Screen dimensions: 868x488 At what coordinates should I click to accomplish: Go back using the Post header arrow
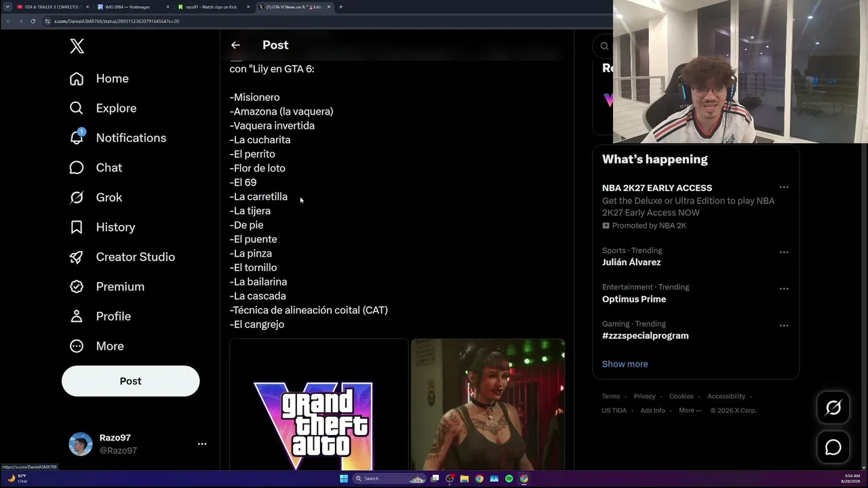click(235, 45)
